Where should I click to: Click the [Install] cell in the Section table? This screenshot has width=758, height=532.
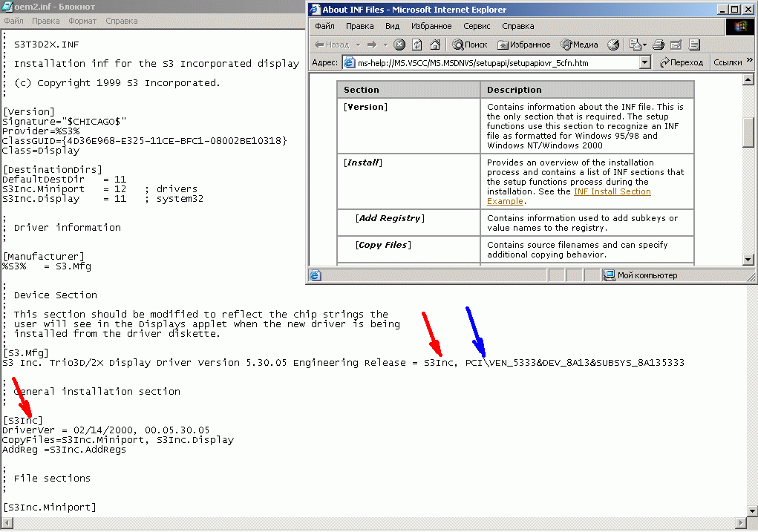[x=408, y=181]
